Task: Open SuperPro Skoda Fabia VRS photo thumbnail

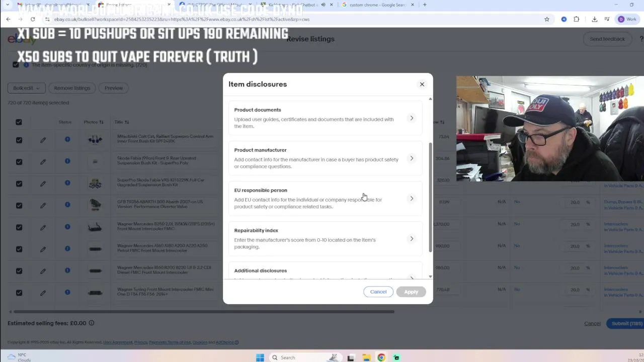Action: 95,184
